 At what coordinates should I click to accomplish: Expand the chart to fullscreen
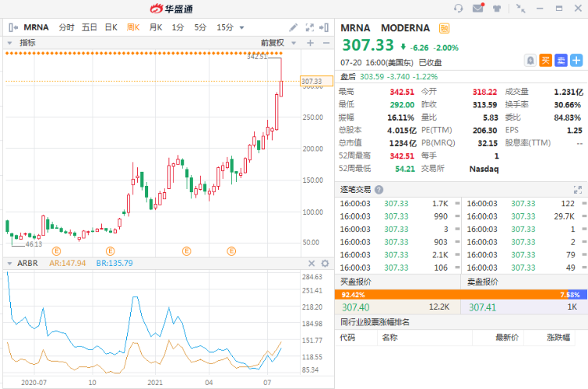pyautogui.click(x=310, y=27)
